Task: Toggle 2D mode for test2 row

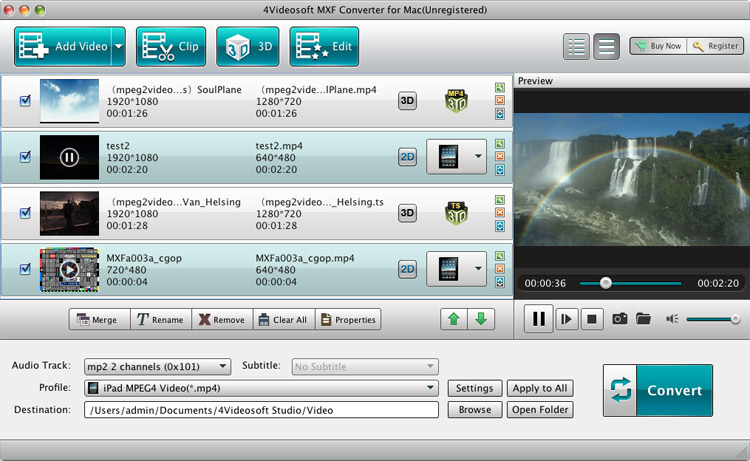Action: pyautogui.click(x=407, y=157)
